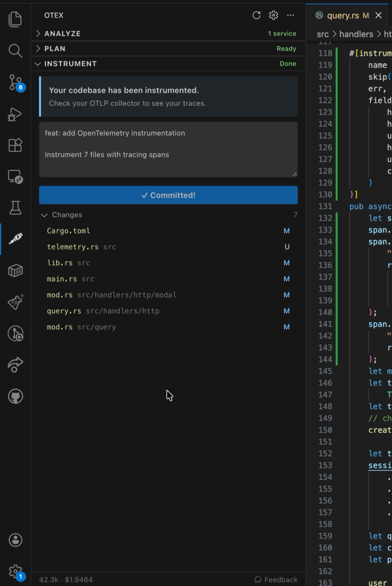Viewport: 392px width, 586px height.
Task: Open the Containers view icon
Action: click(15, 270)
